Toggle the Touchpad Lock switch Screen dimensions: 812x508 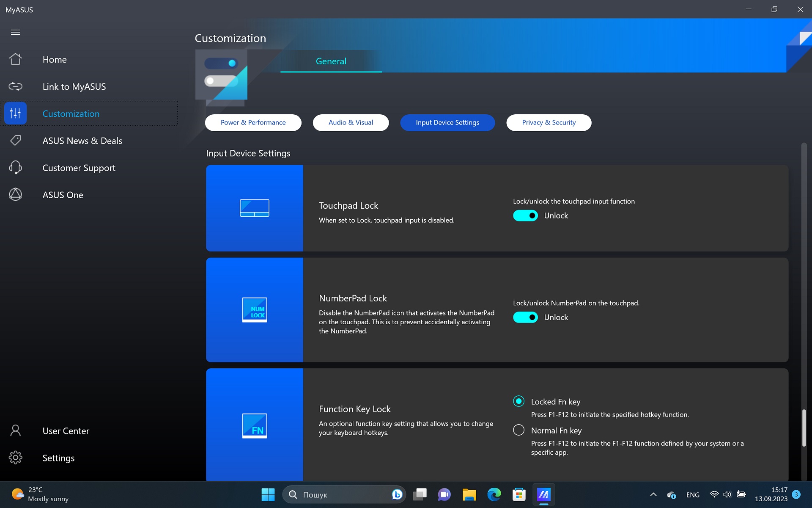tap(526, 215)
